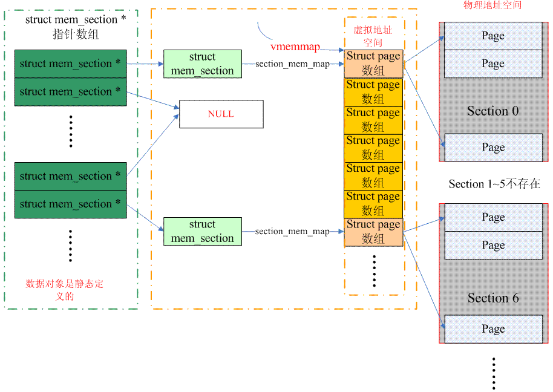This screenshot has height=392, width=553.
Task: Click the 'struct mem_section * 指针数组' title
Action: [76, 27]
